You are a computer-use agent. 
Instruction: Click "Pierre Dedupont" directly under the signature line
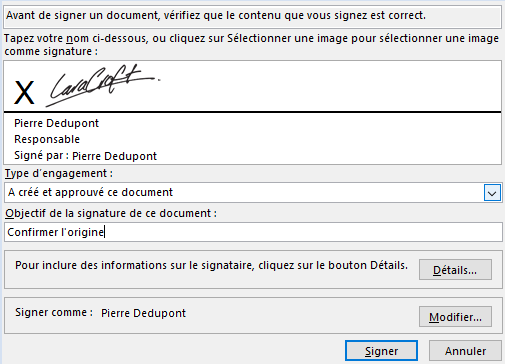(x=56, y=123)
